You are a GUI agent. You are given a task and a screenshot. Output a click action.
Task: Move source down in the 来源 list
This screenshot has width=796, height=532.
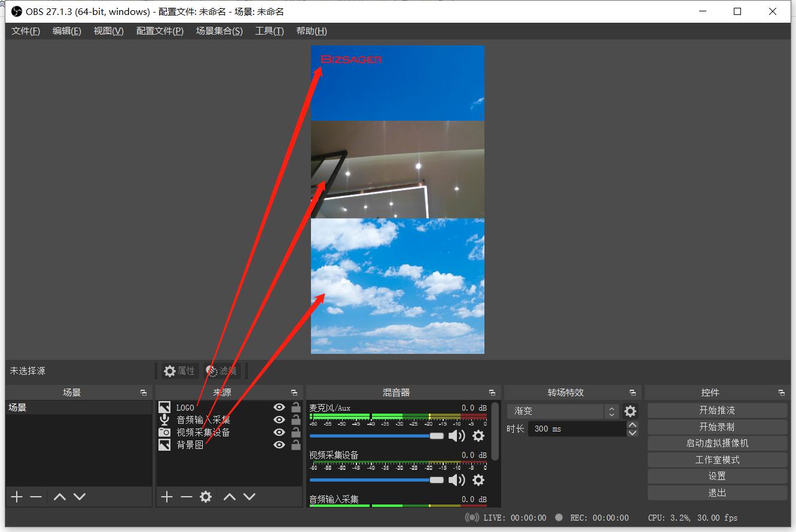pyautogui.click(x=249, y=497)
